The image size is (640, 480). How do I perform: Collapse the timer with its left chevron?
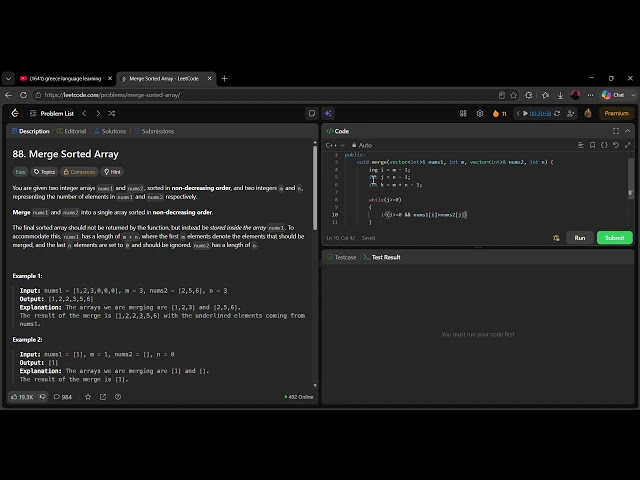(x=518, y=113)
